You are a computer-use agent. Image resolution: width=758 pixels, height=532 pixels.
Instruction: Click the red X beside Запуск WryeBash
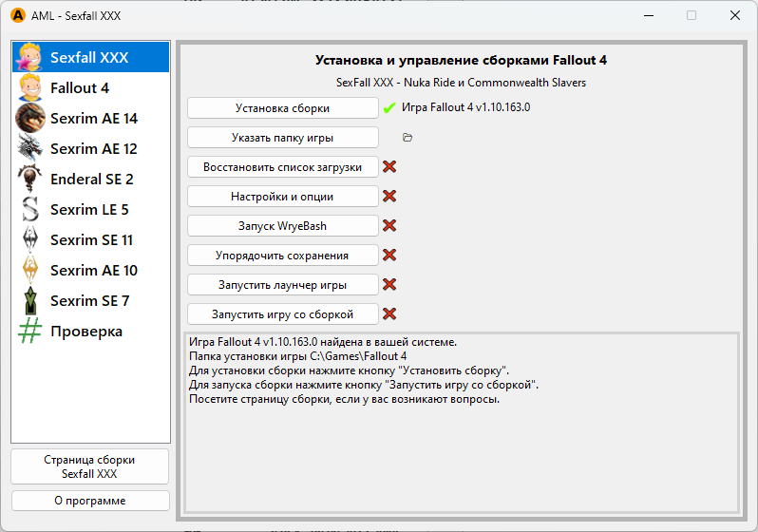coord(389,226)
